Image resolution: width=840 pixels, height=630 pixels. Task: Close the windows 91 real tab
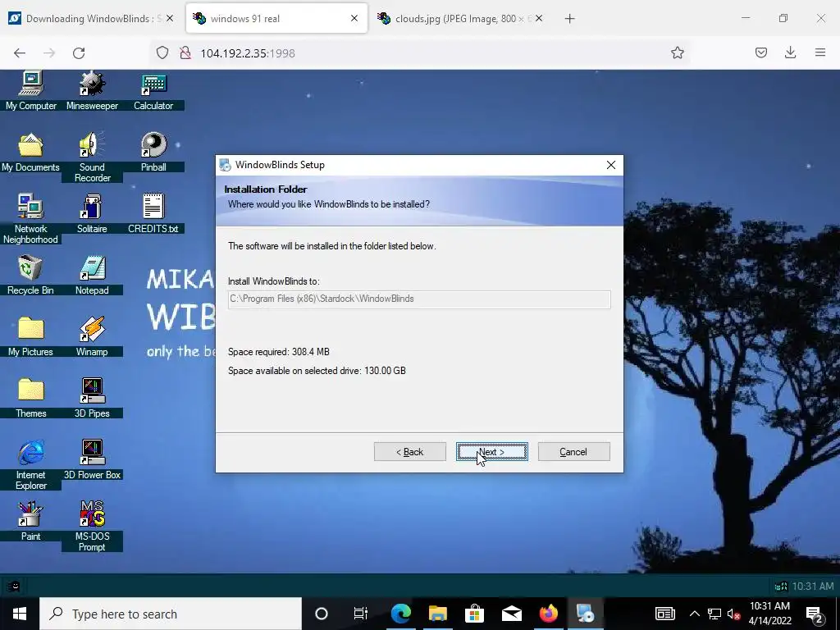pyautogui.click(x=354, y=18)
